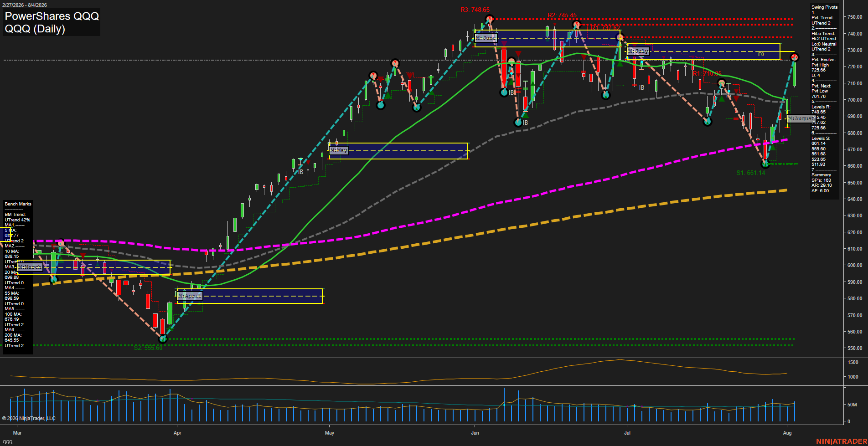Click the NinjaTrader logo in the corner
This screenshot has width=868, height=446.
[x=842, y=441]
